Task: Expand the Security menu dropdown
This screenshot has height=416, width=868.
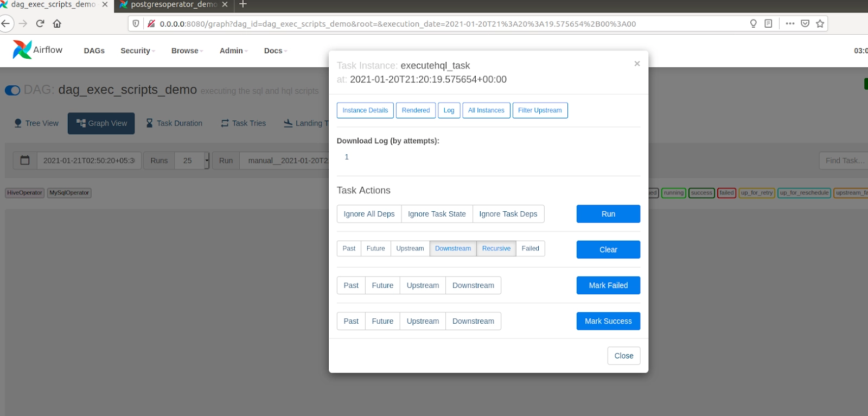Action: coord(137,51)
